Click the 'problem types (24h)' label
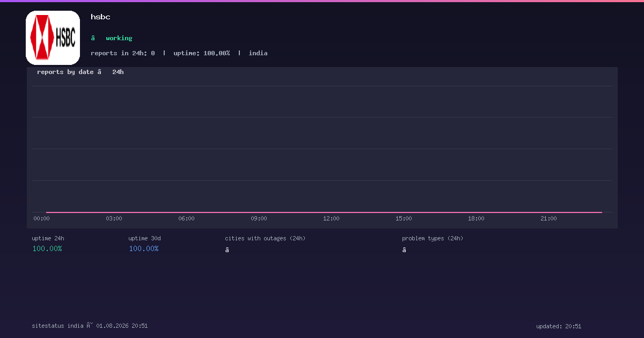 coord(433,238)
